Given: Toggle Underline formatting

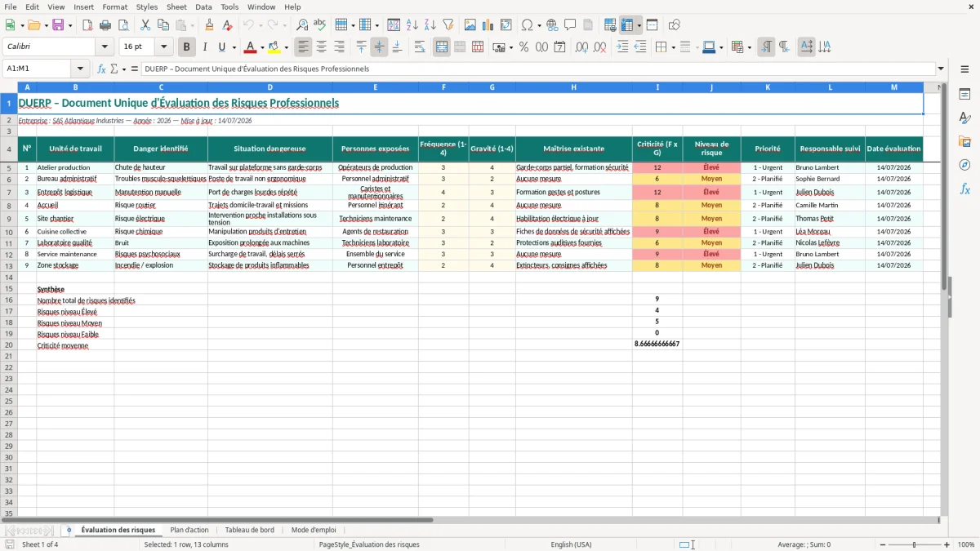Looking at the screenshot, I should pyautogui.click(x=221, y=47).
